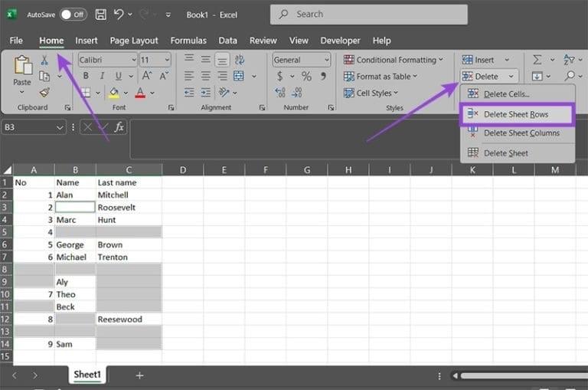Add new sheet with plus button
The height and width of the screenshot is (390, 588).
click(139, 375)
